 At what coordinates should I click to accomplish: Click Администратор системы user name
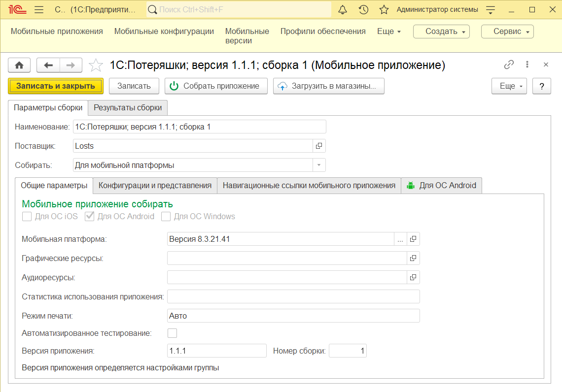coord(437,10)
